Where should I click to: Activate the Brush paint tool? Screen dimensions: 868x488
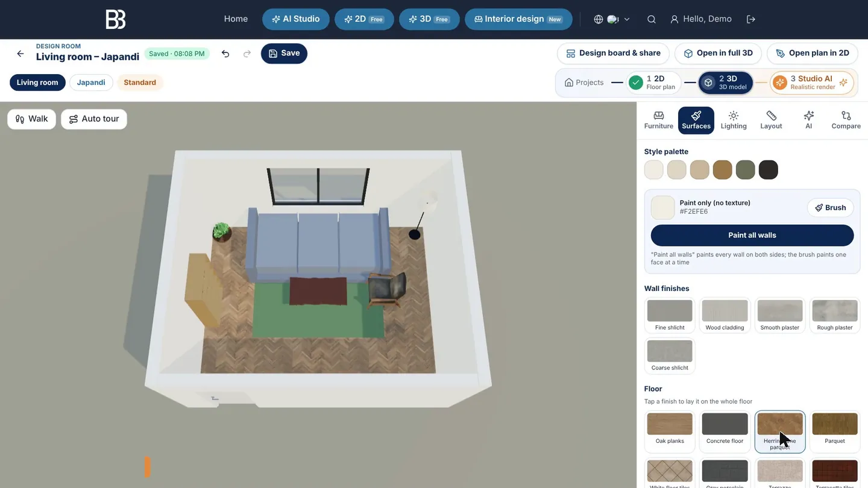coord(831,208)
